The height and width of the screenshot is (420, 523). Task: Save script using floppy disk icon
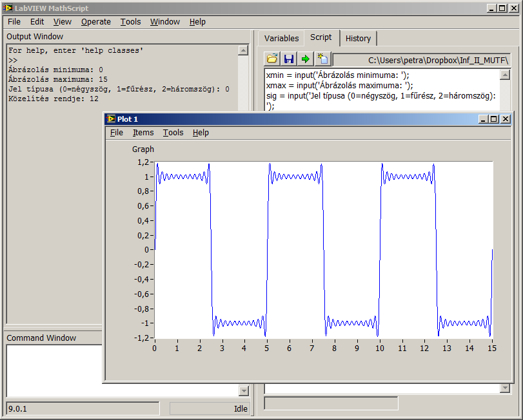289,59
